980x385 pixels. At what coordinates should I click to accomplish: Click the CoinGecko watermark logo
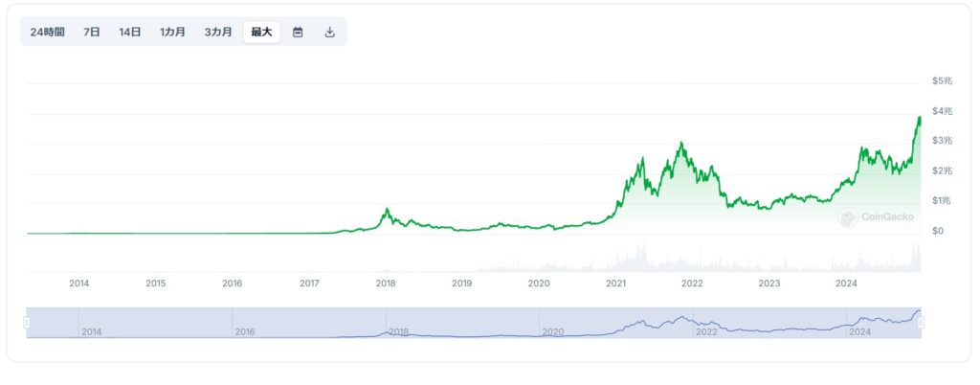point(877,217)
